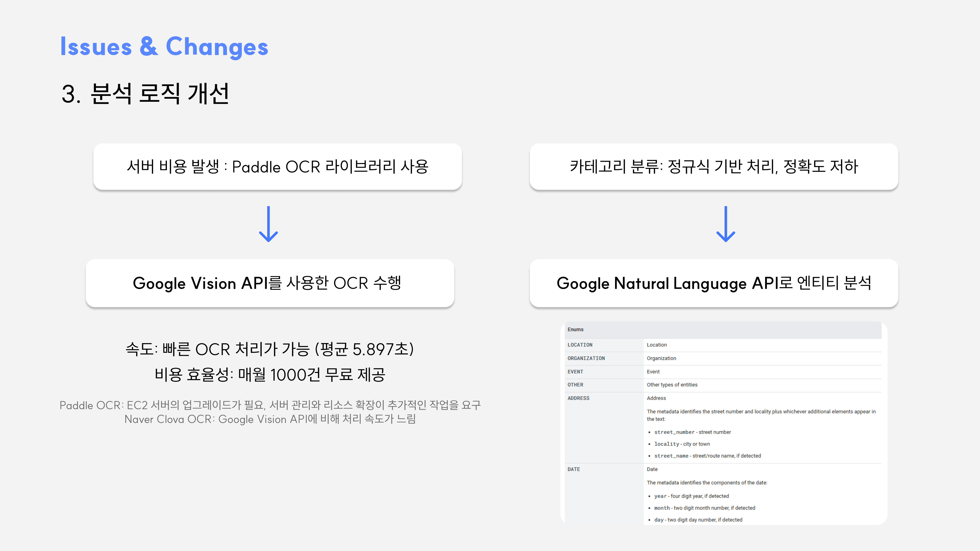Click the 'Paddle OCR: EC2 서버의 업그레이드가 필요' note

270,405
